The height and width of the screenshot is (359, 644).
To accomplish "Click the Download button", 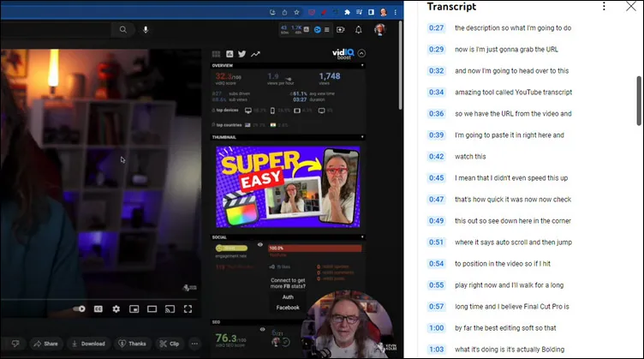I will (x=89, y=344).
